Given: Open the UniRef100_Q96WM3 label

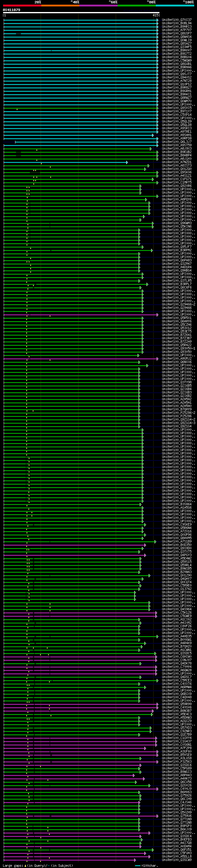Looking at the screenshot, I should click(177, 223).
